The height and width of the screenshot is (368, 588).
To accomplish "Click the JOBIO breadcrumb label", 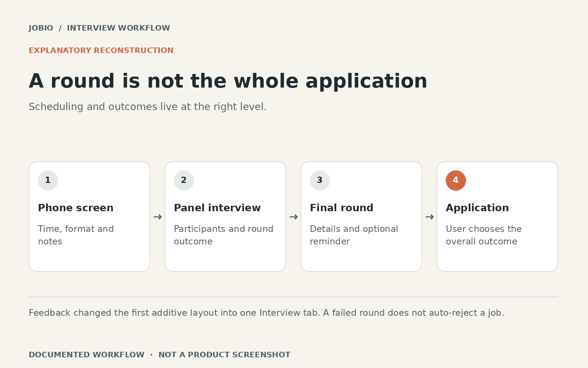I will (41, 28).
